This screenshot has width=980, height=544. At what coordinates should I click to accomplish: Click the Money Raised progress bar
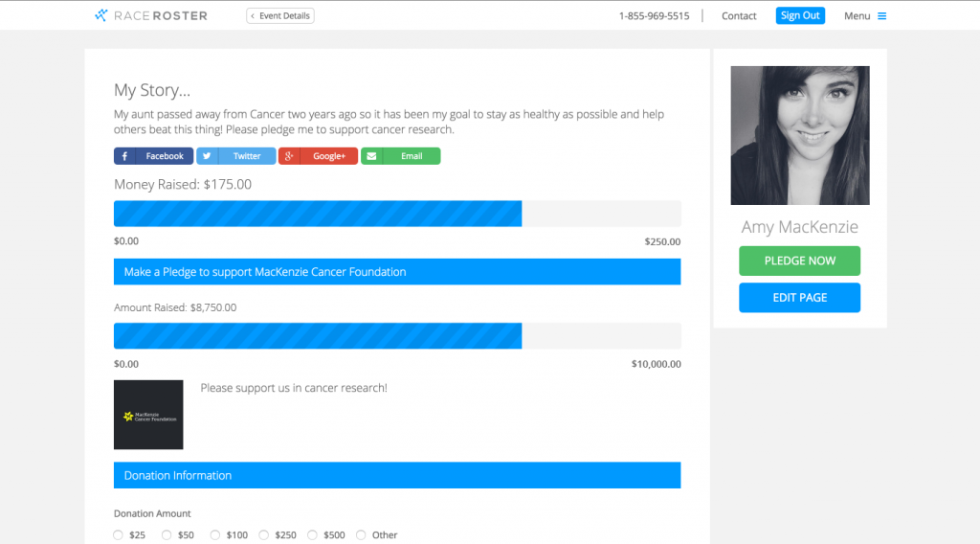[397, 214]
